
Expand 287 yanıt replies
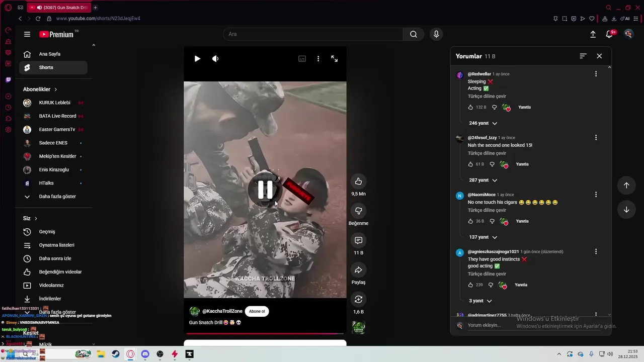click(x=483, y=180)
